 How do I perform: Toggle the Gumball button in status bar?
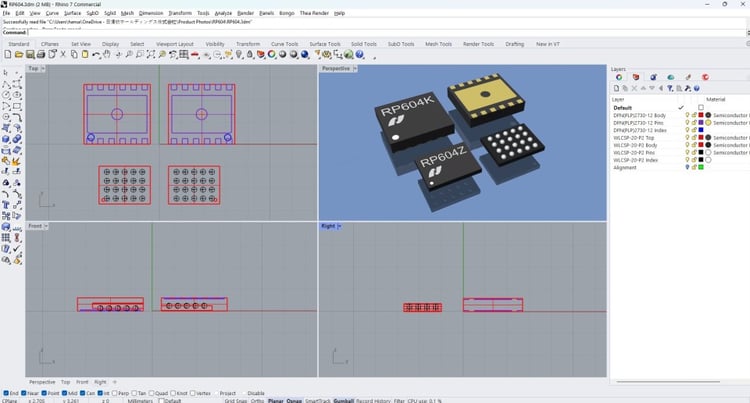(344, 400)
